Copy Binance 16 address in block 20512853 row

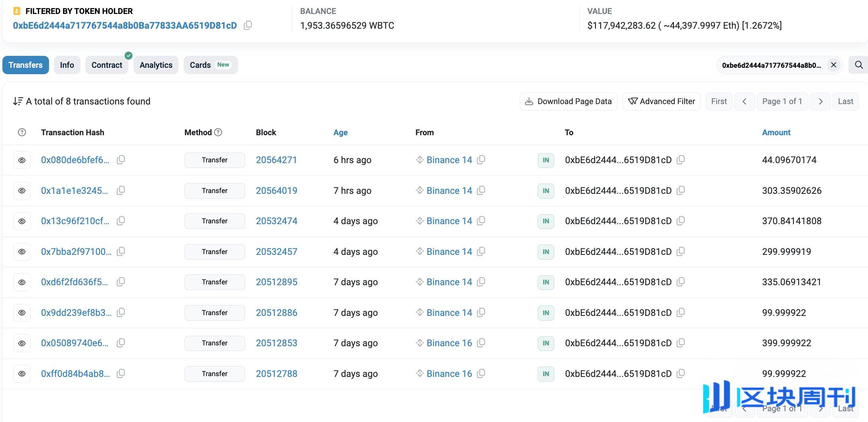(481, 343)
